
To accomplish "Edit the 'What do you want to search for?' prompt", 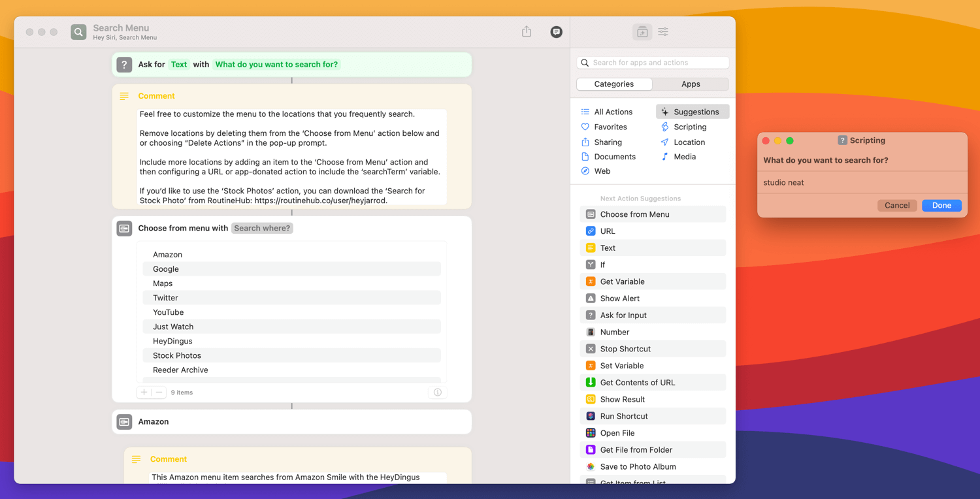I will 276,65.
